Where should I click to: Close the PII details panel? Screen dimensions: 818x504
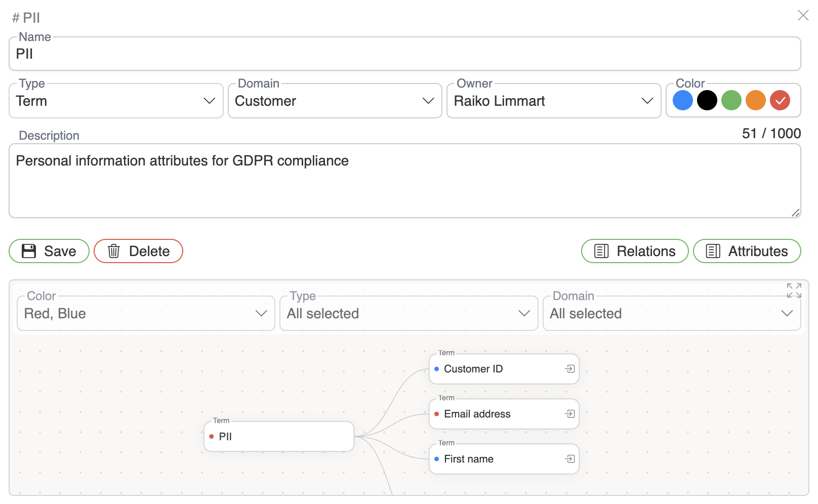point(803,16)
